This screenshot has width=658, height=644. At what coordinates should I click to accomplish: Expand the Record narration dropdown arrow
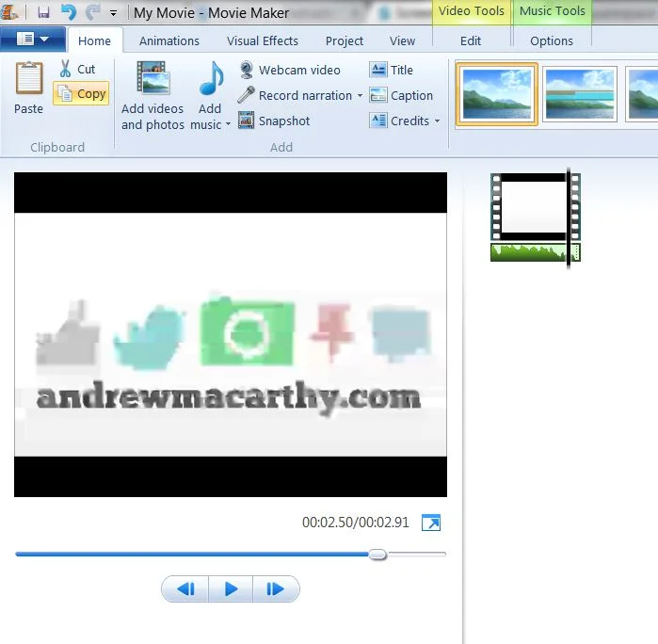[360, 96]
